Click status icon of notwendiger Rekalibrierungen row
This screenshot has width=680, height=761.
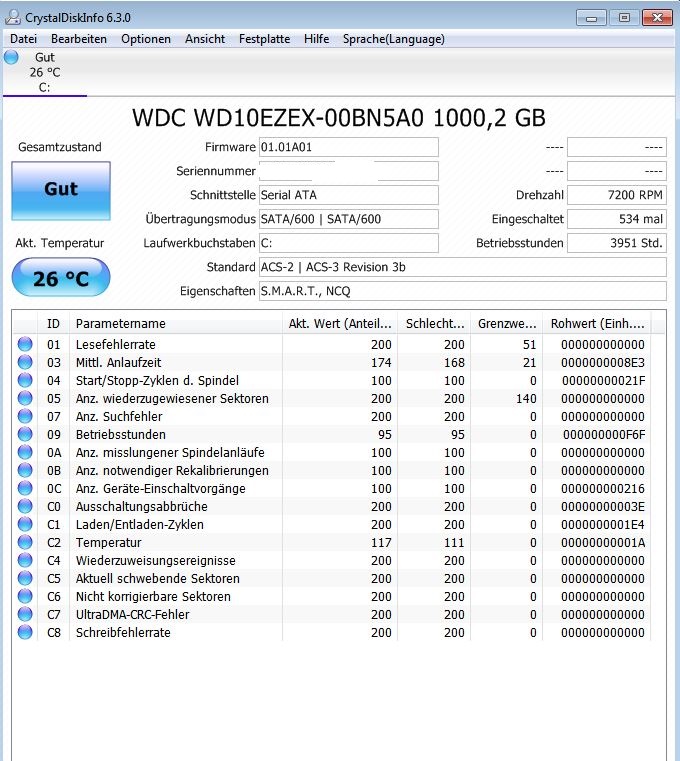tap(25, 470)
